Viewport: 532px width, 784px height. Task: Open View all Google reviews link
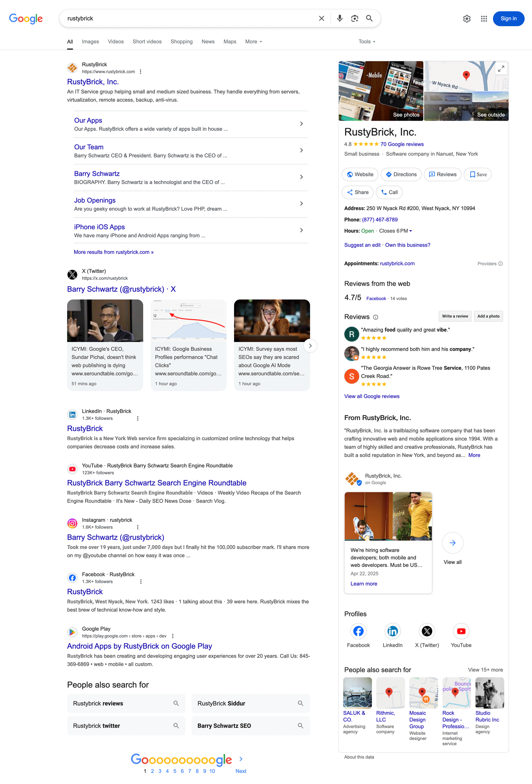[372, 396]
